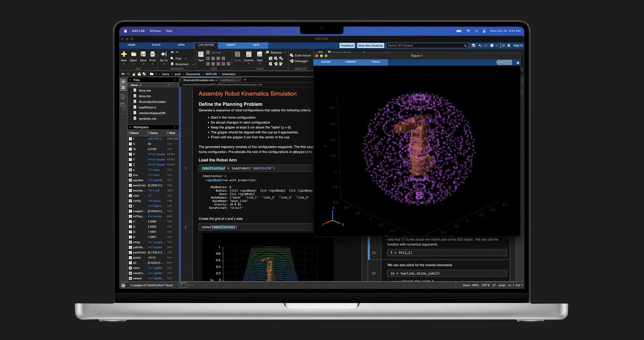644x340 pixels.
Task: Collapse the Files panel
Action: [130, 80]
